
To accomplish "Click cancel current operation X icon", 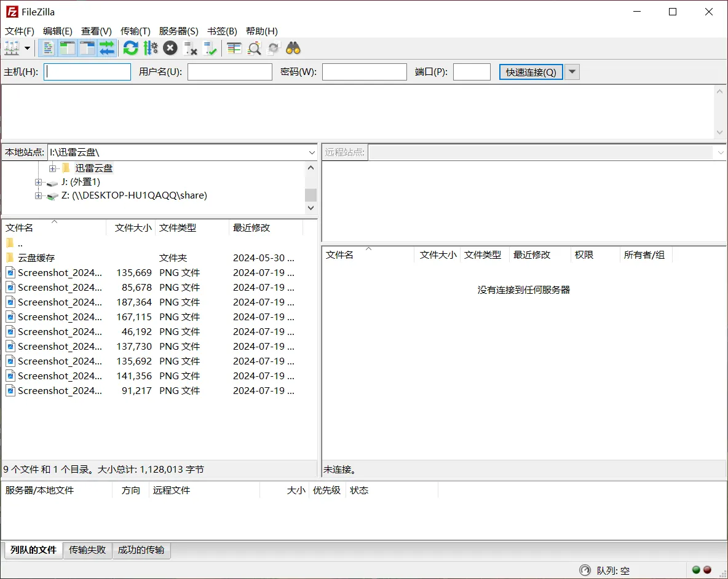I will tap(170, 48).
